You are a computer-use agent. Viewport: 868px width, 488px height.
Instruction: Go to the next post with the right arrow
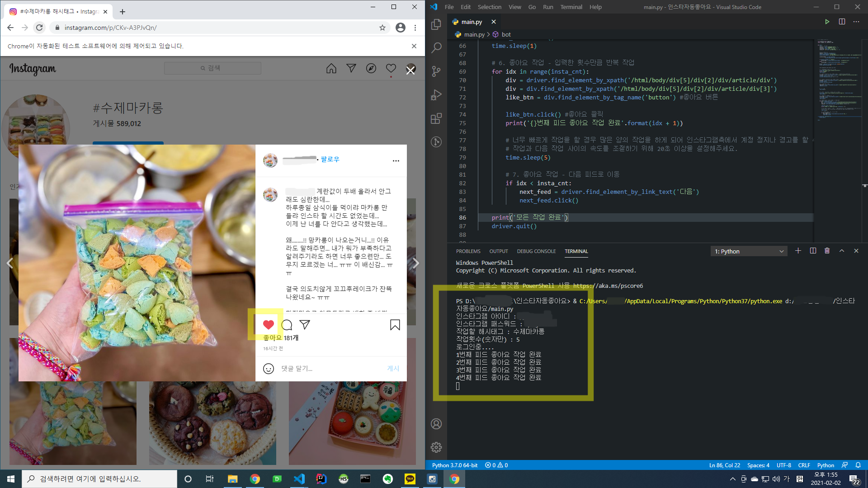(x=415, y=263)
